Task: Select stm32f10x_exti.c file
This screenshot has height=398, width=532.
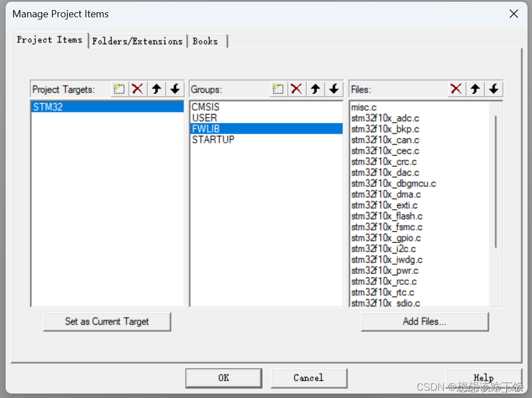Action: [420, 205]
